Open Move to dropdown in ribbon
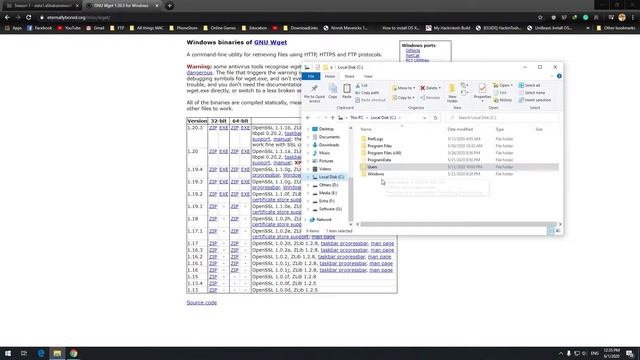This screenshot has width=640, height=360. click(403, 88)
